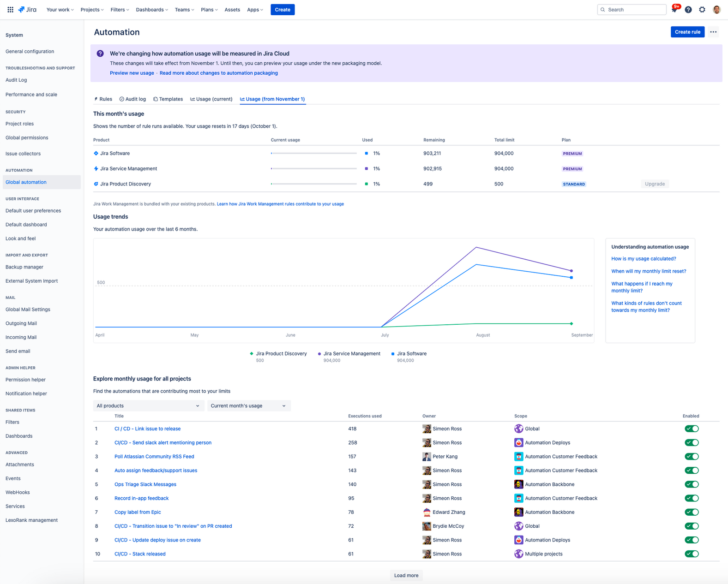Image resolution: width=728 pixels, height=584 pixels.
Task: Click the Global scope icon for row 1
Action: pos(518,429)
